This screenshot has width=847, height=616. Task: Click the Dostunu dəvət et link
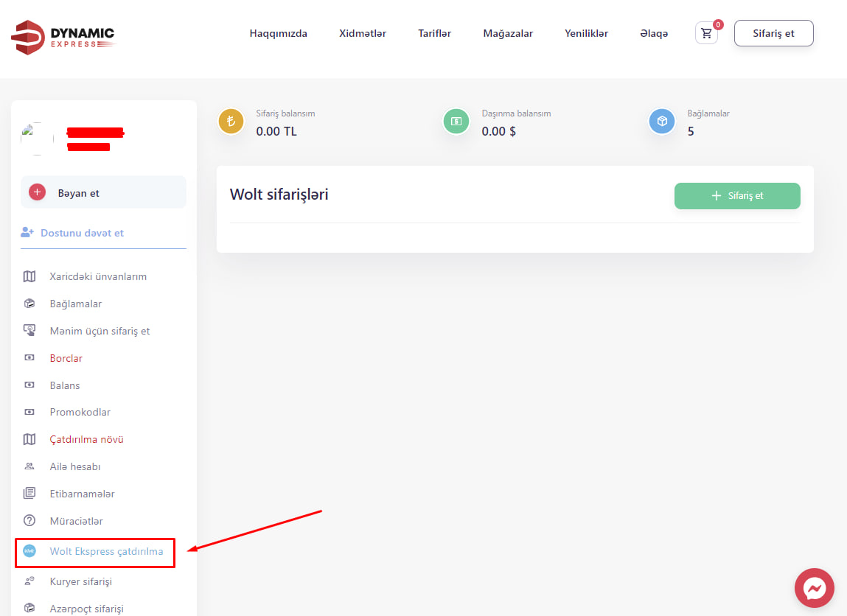pyautogui.click(x=82, y=233)
